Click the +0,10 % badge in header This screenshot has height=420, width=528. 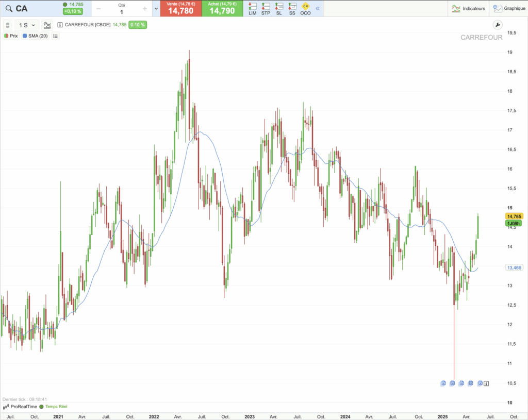pos(73,11)
